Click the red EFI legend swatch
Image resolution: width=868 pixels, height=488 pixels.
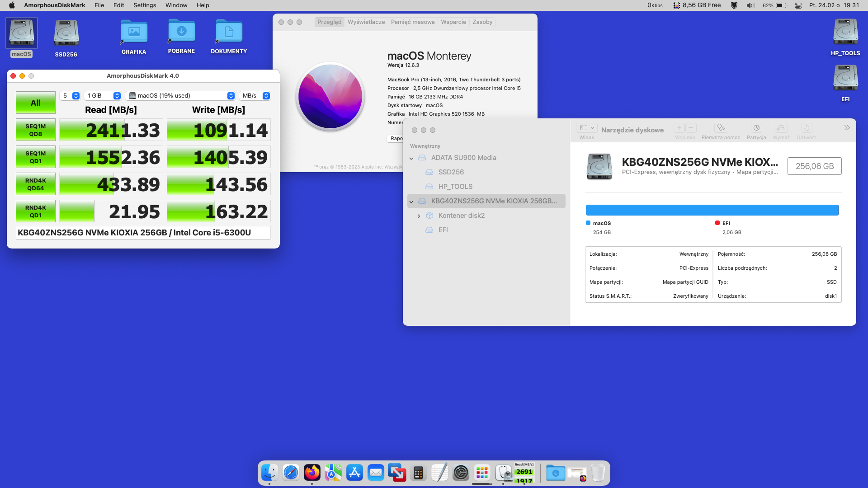(x=717, y=223)
